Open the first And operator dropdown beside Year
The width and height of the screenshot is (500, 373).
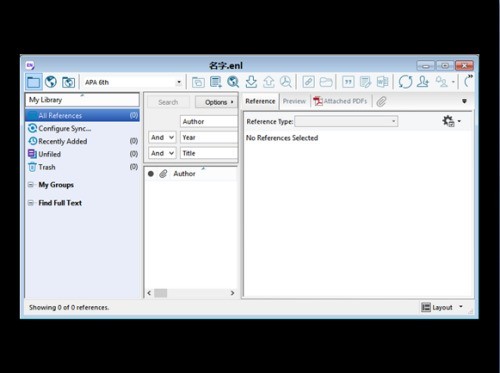tap(162, 138)
